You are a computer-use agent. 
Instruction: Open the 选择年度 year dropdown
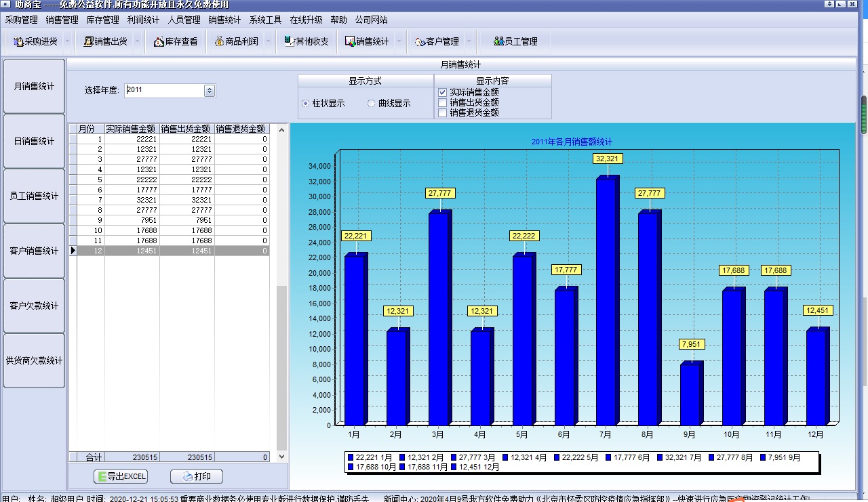coord(210,90)
